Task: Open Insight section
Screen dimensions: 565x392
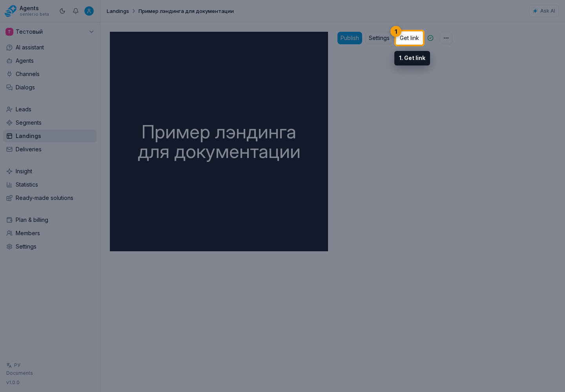Action: click(x=50, y=171)
